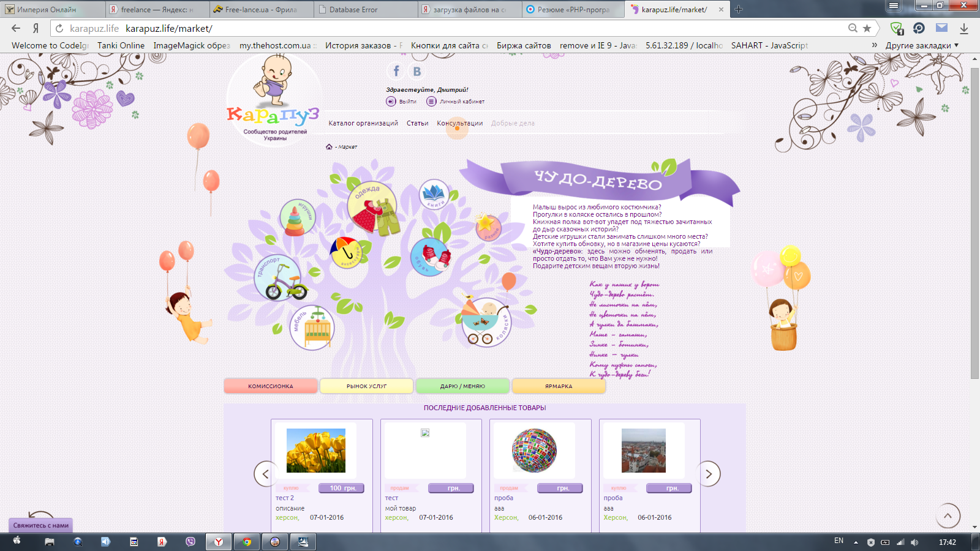Click the Личный кабинет link text
This screenshot has width=980, height=551.
pos(462,102)
